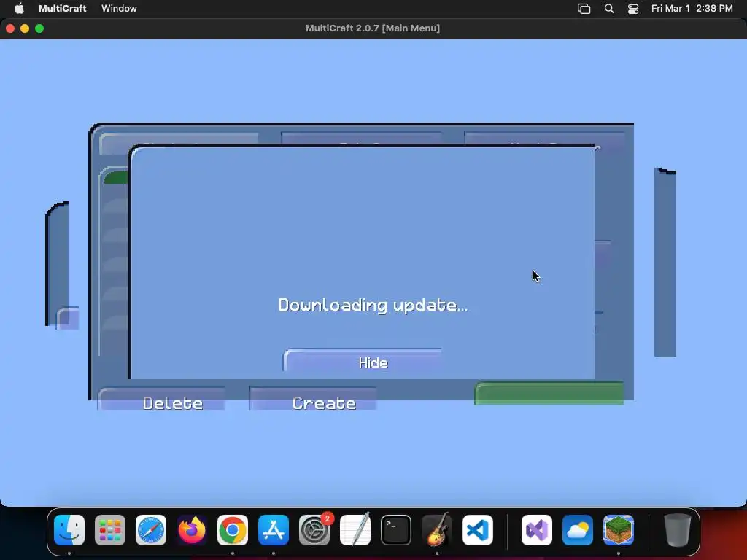
Task: Click the date and time in menu bar
Action: (692, 8)
